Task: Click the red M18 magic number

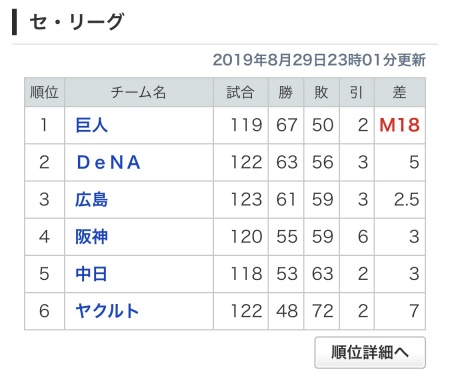Action: (399, 125)
